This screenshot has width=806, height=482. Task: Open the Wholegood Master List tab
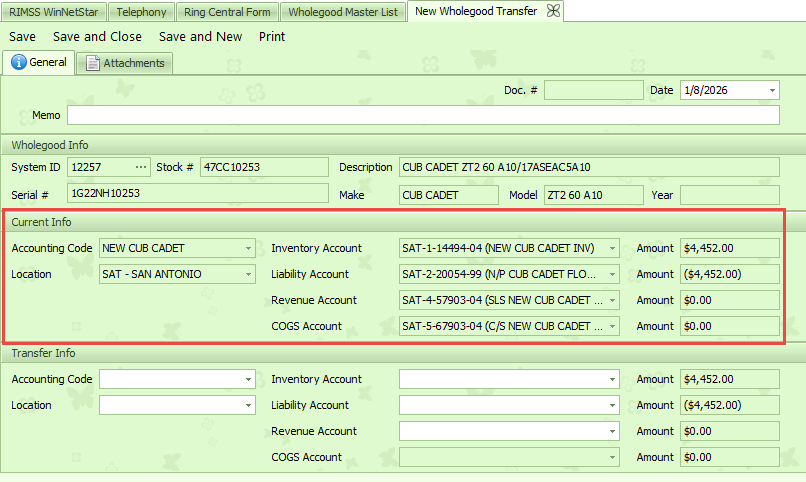tap(343, 12)
